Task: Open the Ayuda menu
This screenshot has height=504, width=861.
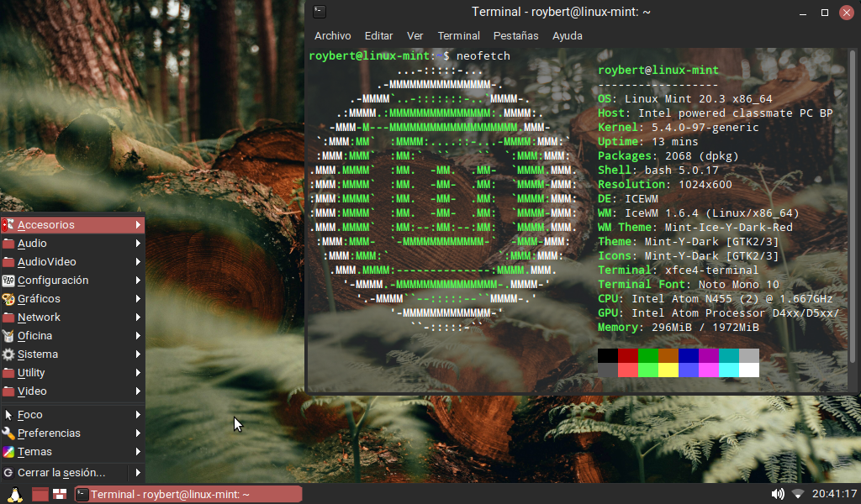Action: (x=568, y=35)
